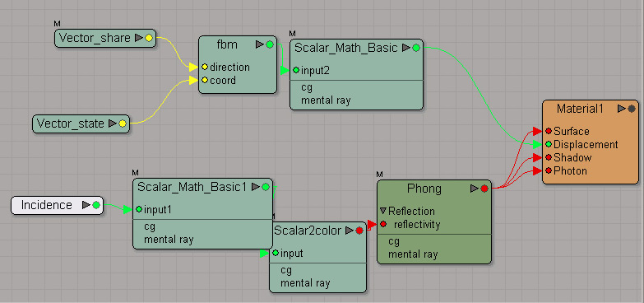Click the Displacement input port on Material1
Screen dimensions: 644x303
pos(549,144)
